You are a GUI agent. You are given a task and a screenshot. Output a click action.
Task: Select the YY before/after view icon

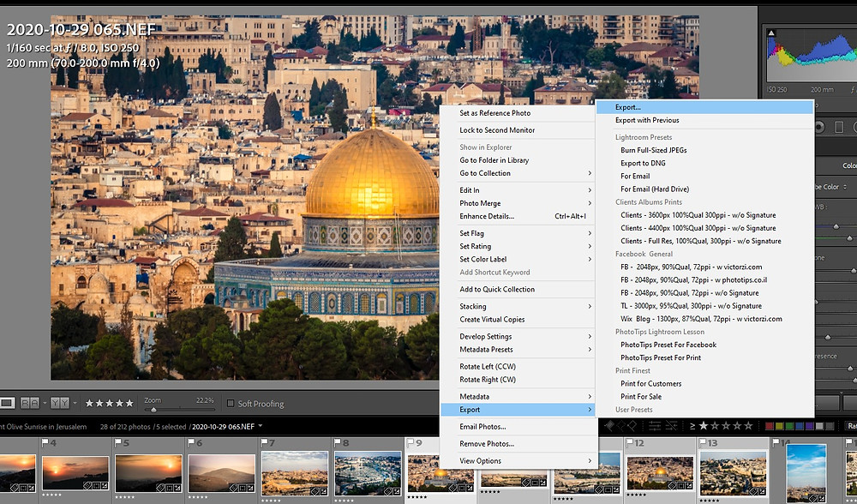[60, 404]
